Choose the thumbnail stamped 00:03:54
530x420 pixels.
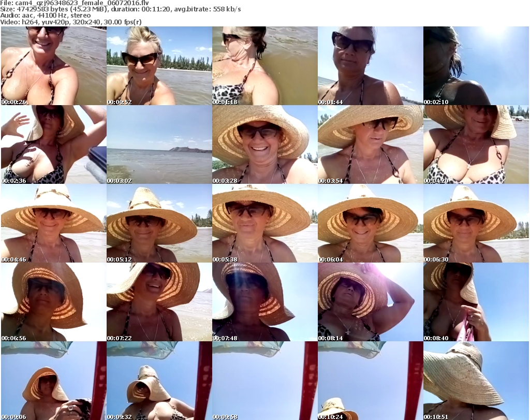370,144
